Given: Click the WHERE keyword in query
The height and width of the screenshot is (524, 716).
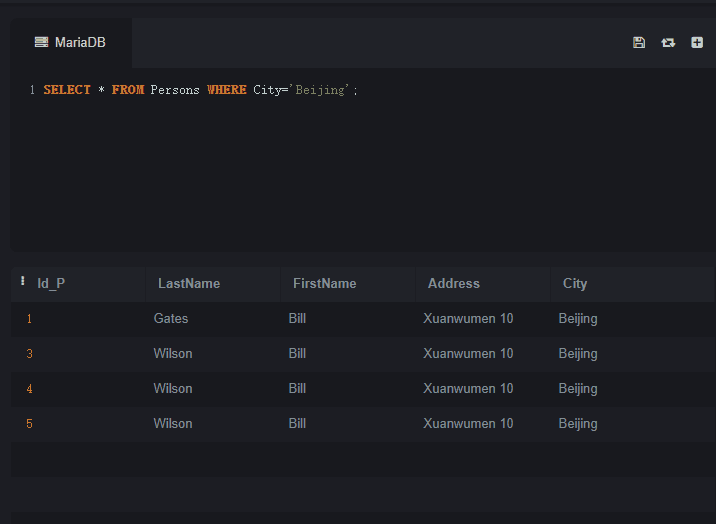Looking at the screenshot, I should [x=227, y=89].
